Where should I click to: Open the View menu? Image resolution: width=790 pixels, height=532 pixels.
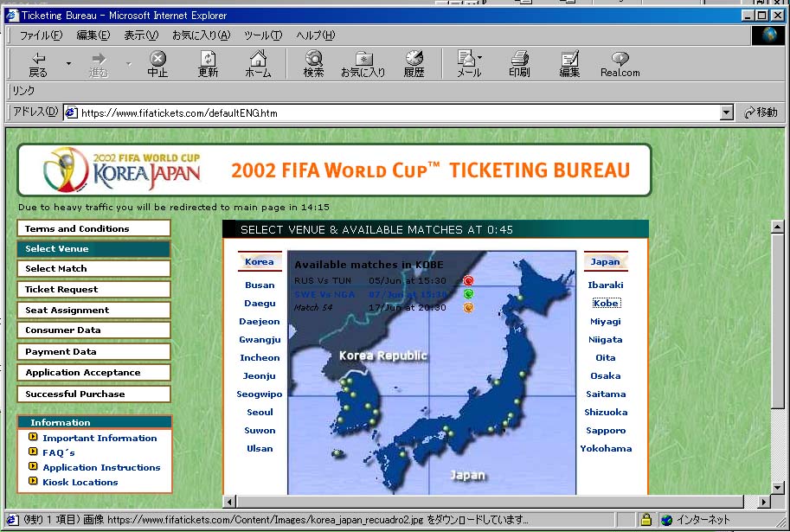click(141, 35)
